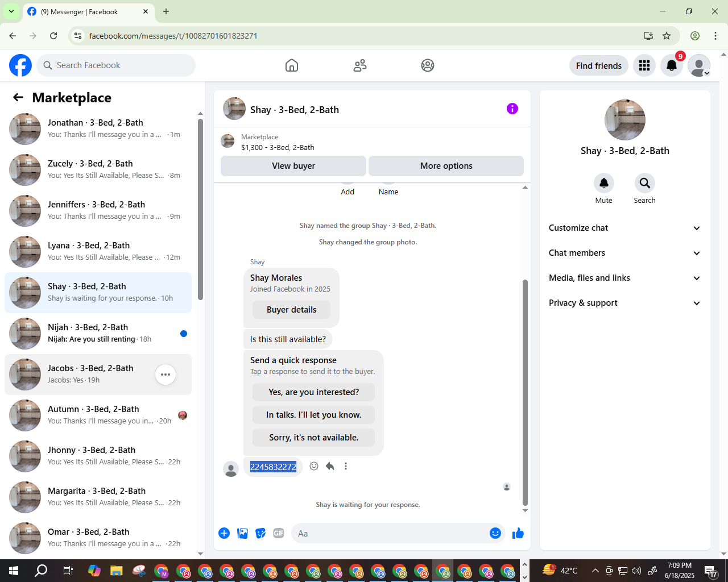Select the Messenger Facebook browser tab
The width and height of the screenshot is (728, 582).
click(x=88, y=11)
